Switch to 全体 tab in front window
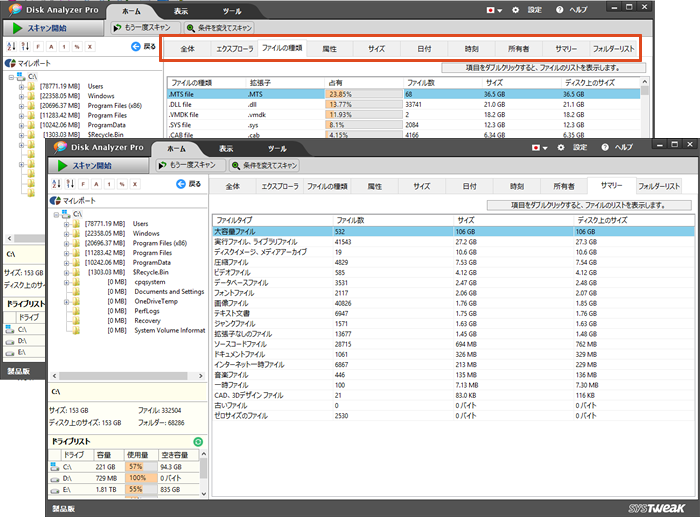This screenshot has height=517, width=700. (x=233, y=186)
